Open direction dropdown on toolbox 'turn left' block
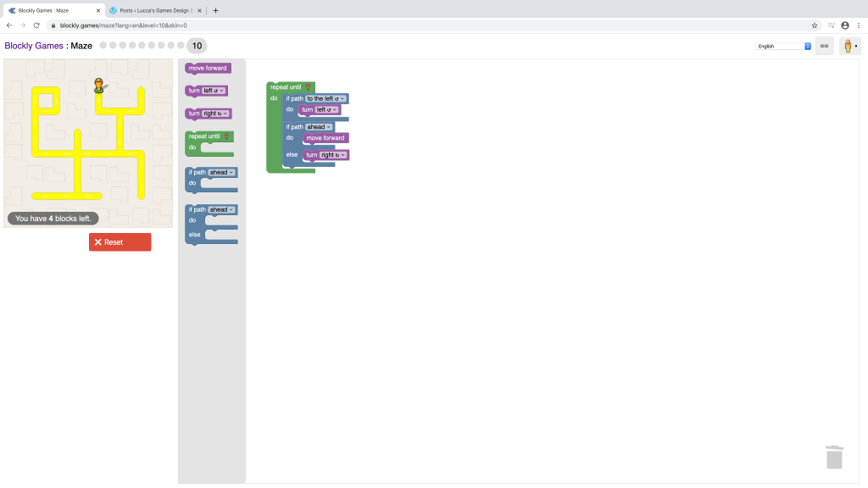868x488 pixels. 214,91
